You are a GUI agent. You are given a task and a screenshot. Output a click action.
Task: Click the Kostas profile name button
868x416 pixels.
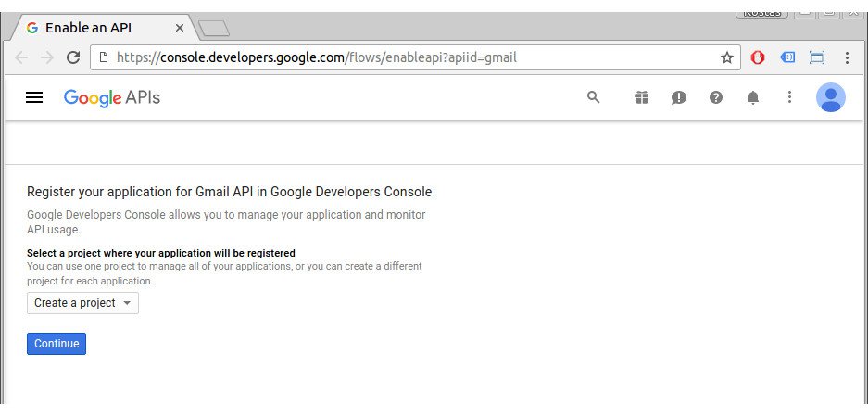click(761, 14)
